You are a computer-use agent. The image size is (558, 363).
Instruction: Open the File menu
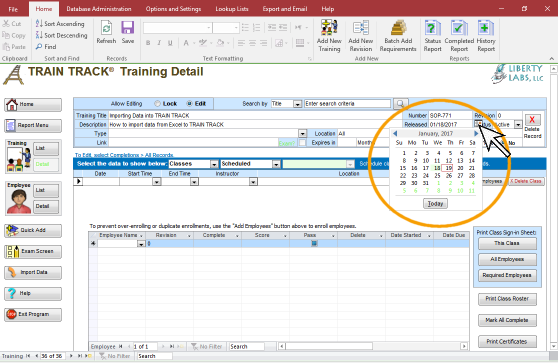13,9
